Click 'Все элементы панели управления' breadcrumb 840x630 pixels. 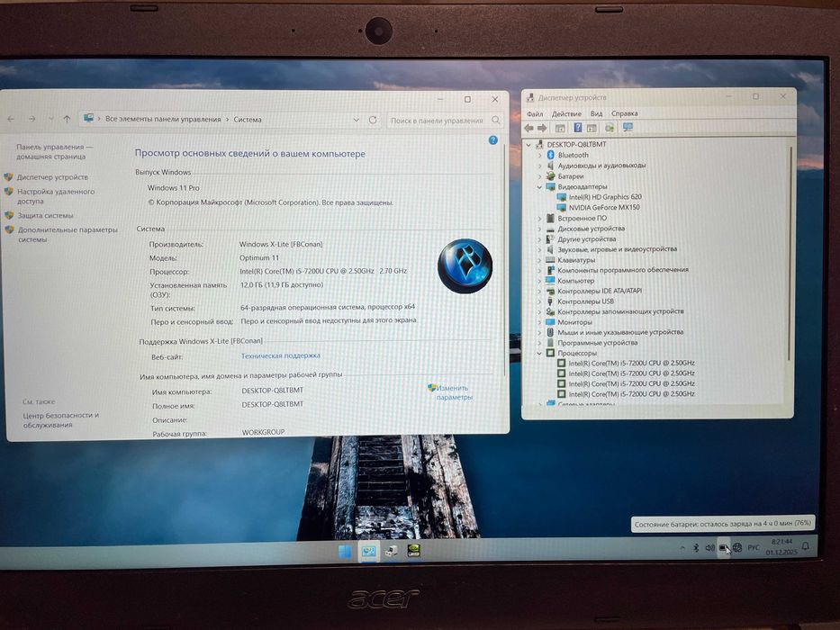163,120
